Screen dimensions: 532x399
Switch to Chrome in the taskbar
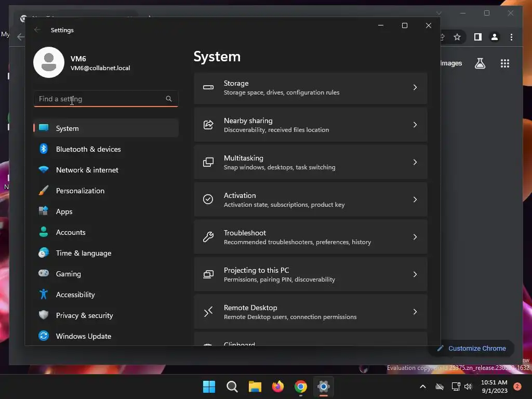pyautogui.click(x=301, y=387)
